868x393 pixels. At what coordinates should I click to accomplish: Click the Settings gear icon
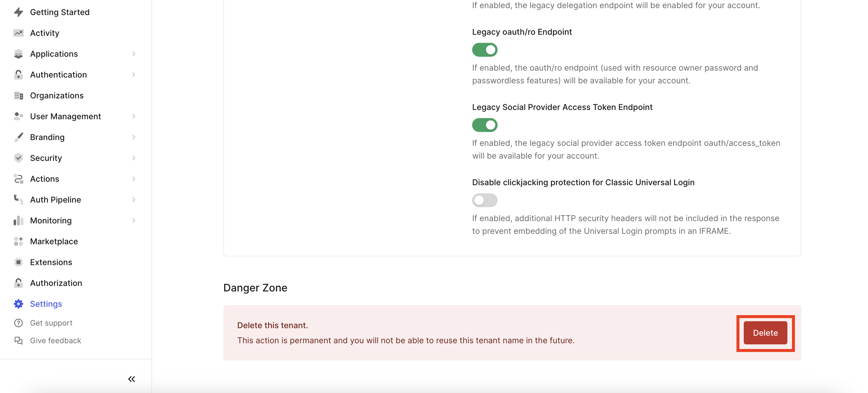click(x=18, y=304)
